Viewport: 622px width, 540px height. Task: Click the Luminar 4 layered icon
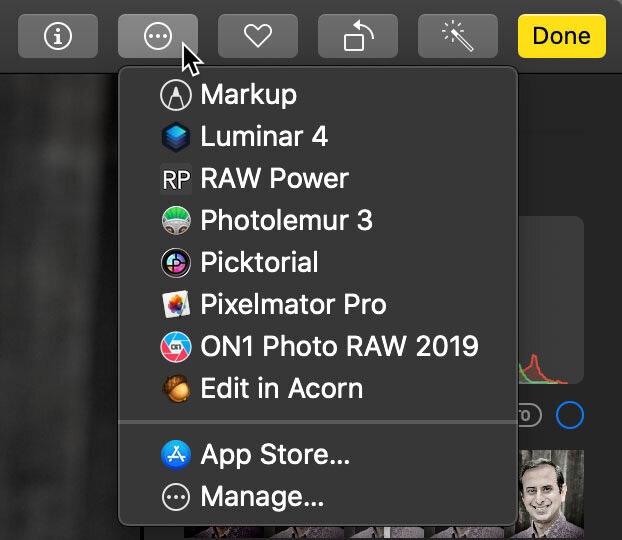click(x=176, y=137)
